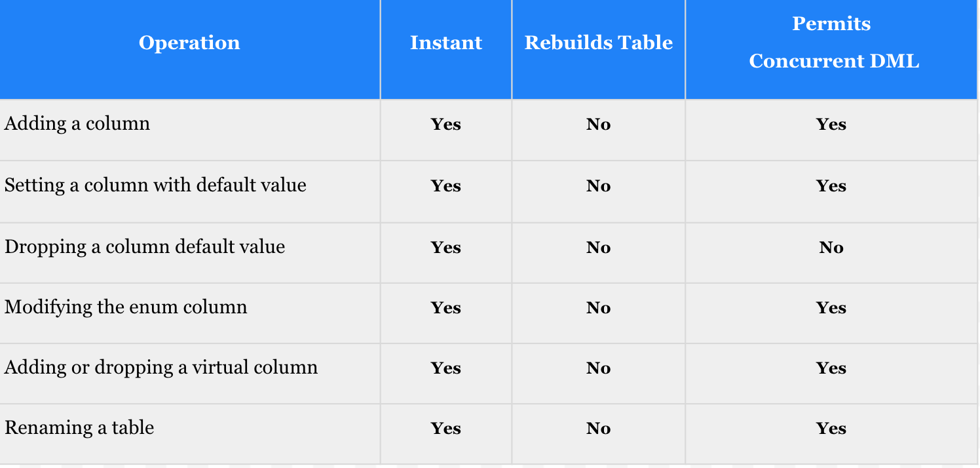Image resolution: width=980 pixels, height=468 pixels.
Task: Click Instant value for 'Adding a column'
Action: coord(446,125)
